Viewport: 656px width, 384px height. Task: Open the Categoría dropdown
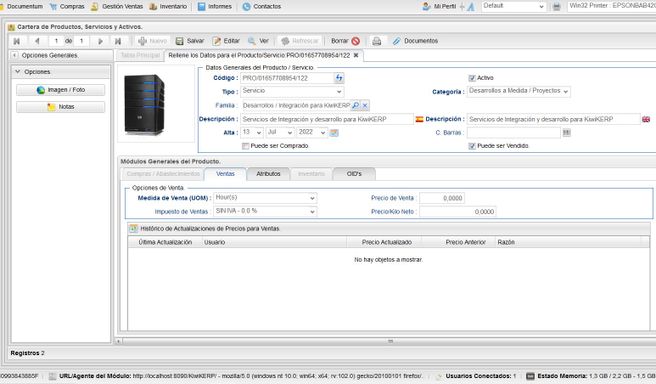(x=566, y=92)
